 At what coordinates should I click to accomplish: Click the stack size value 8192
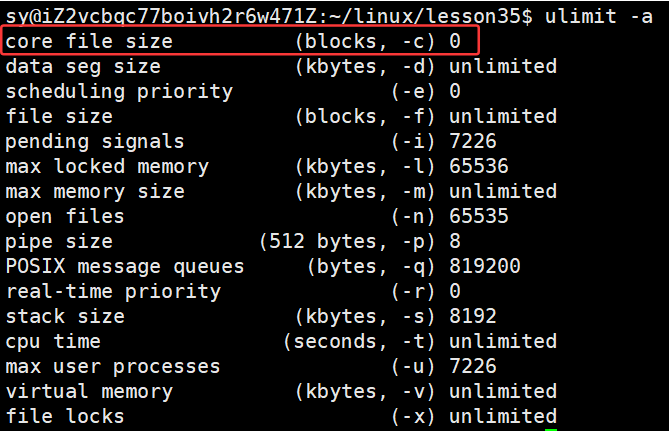[x=473, y=316]
